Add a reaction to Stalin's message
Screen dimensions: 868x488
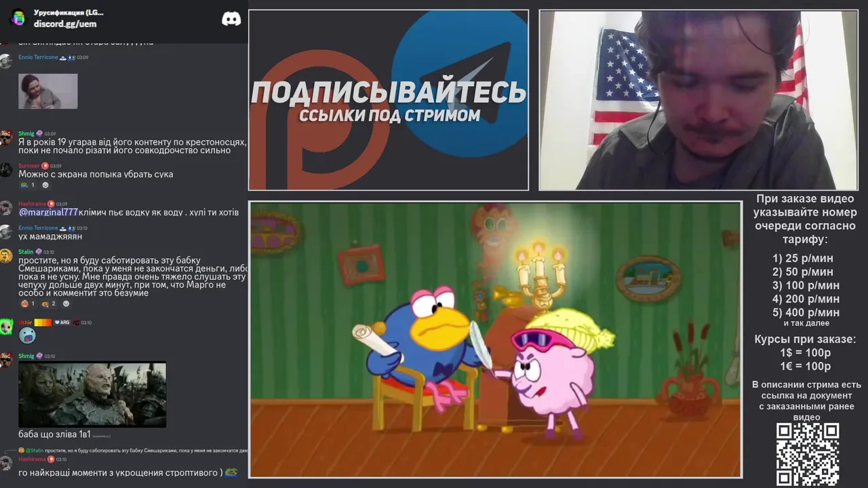(66, 304)
